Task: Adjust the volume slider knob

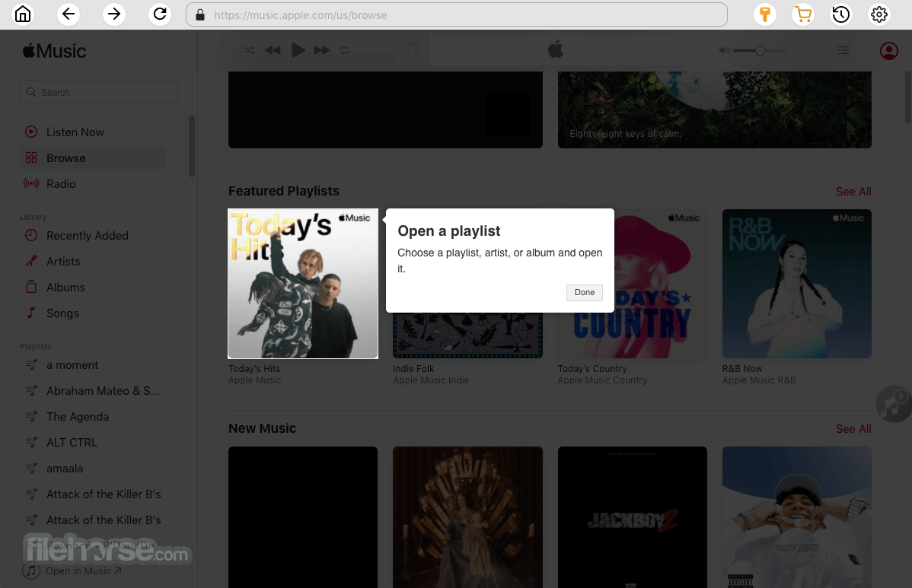Action: coord(760,50)
